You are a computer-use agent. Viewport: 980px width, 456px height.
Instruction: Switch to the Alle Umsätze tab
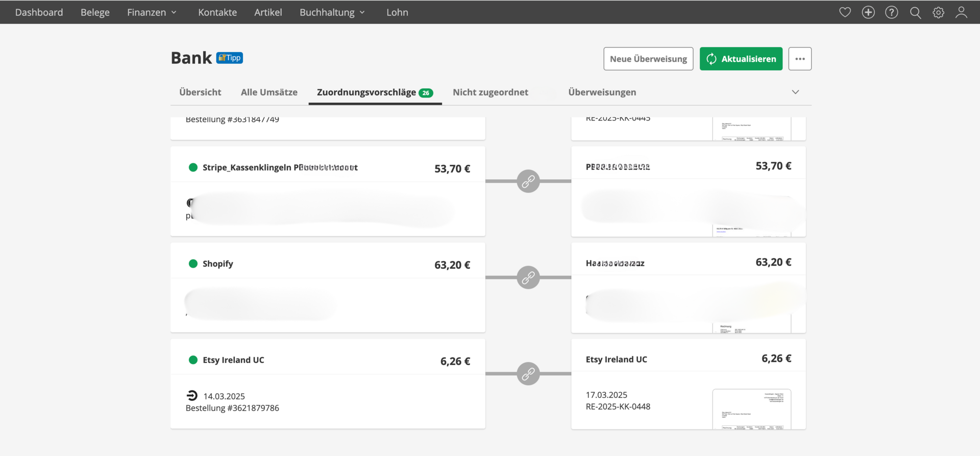click(x=269, y=92)
